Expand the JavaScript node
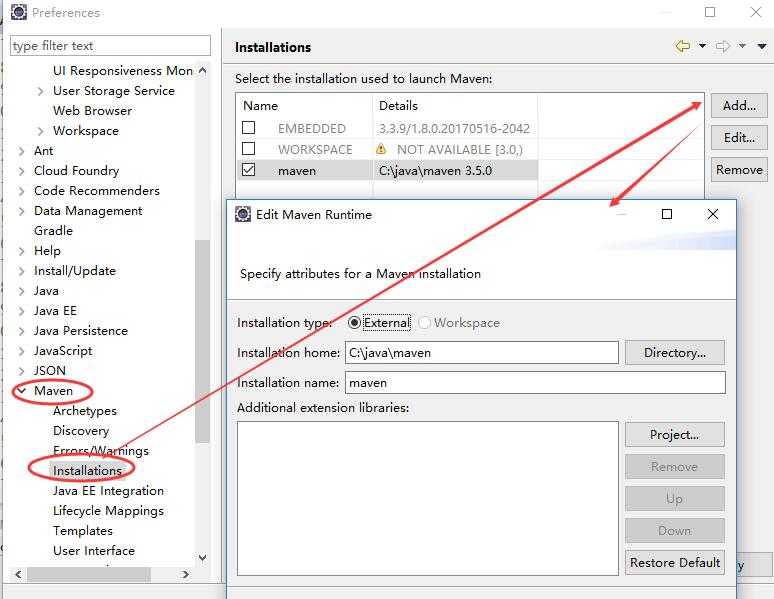The image size is (774, 599). [21, 351]
